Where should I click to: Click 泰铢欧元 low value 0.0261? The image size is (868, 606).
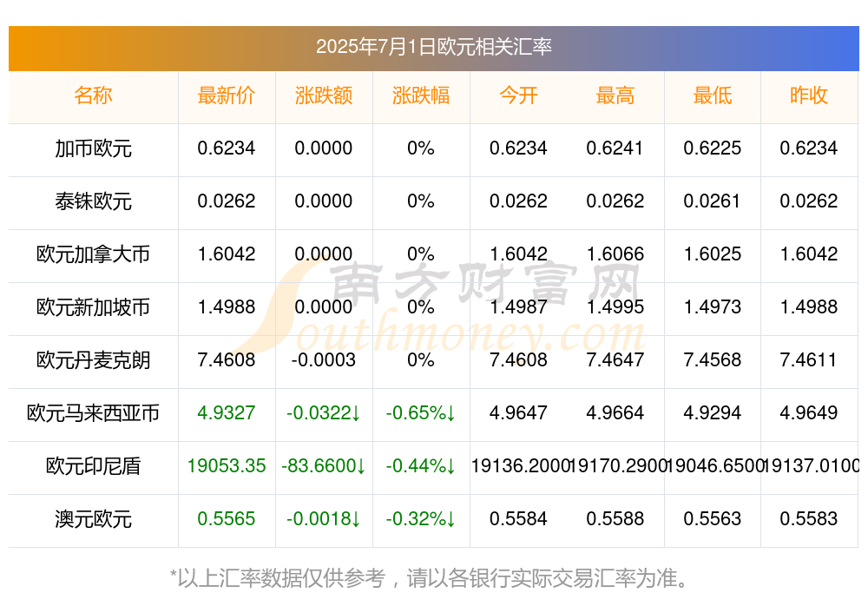click(713, 201)
